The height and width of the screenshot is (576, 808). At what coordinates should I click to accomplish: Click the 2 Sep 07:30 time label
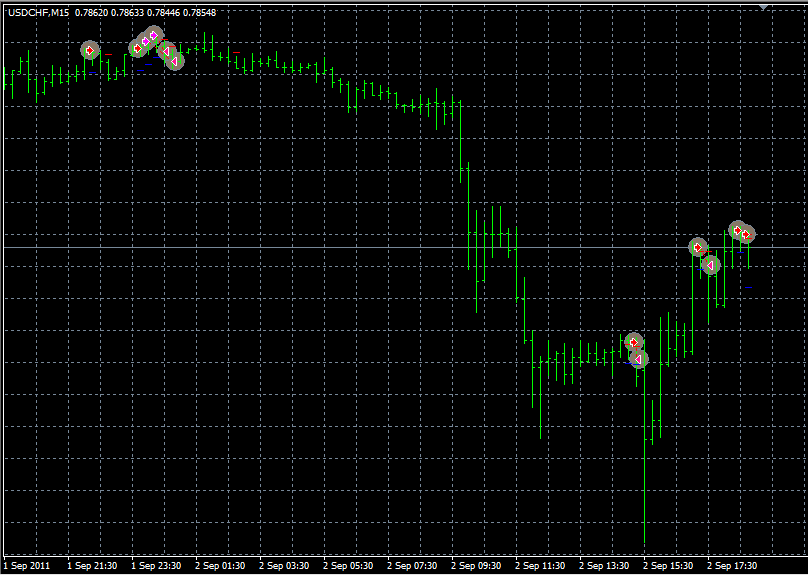412,566
